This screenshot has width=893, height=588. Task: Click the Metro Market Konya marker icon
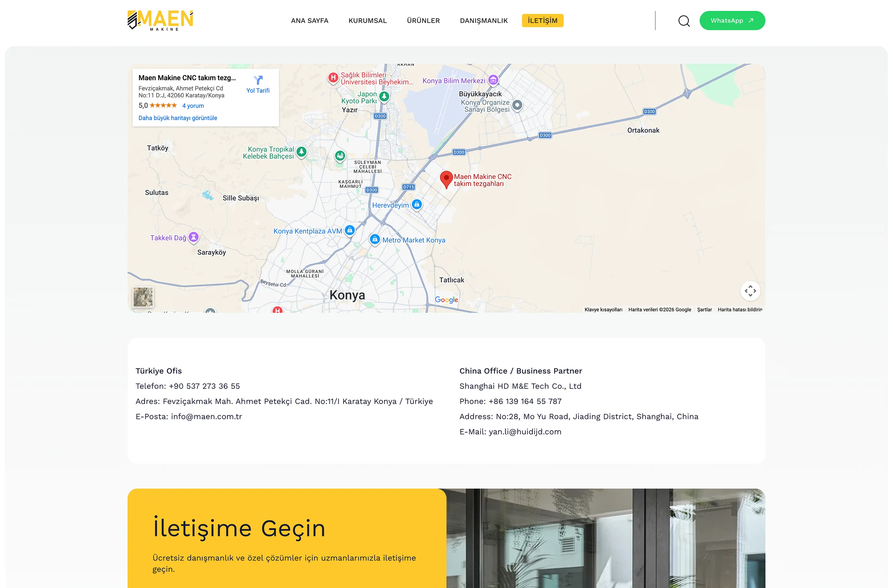tap(375, 239)
